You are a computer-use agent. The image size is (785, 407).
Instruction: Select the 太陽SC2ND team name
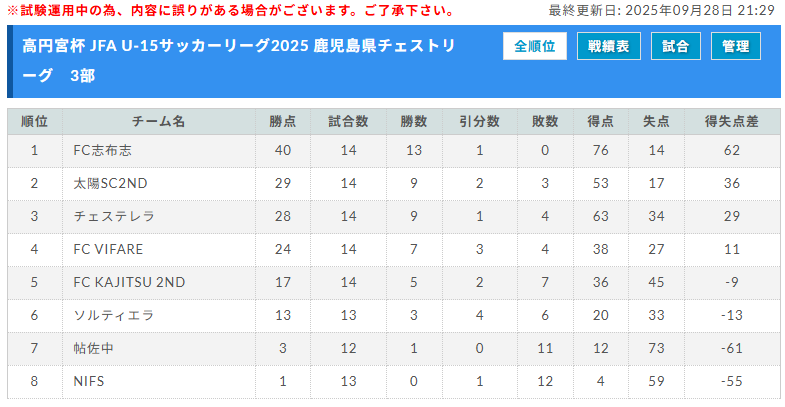point(110,184)
